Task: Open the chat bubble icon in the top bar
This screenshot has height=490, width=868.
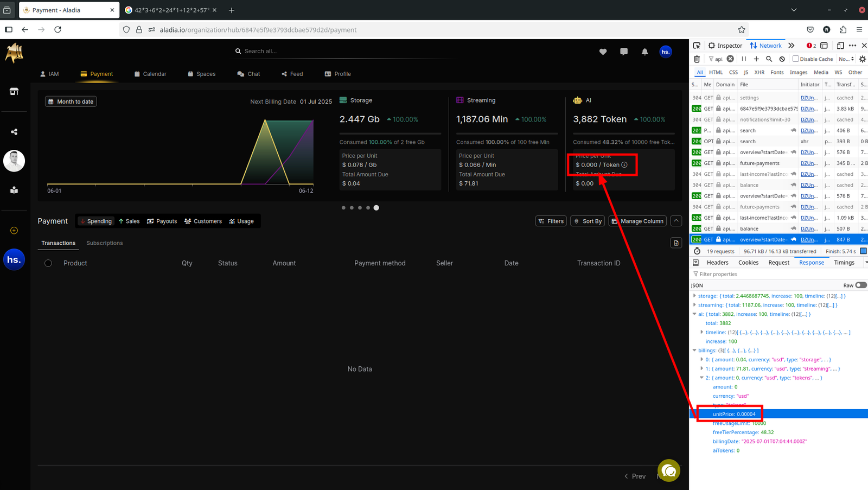Action: (x=624, y=52)
